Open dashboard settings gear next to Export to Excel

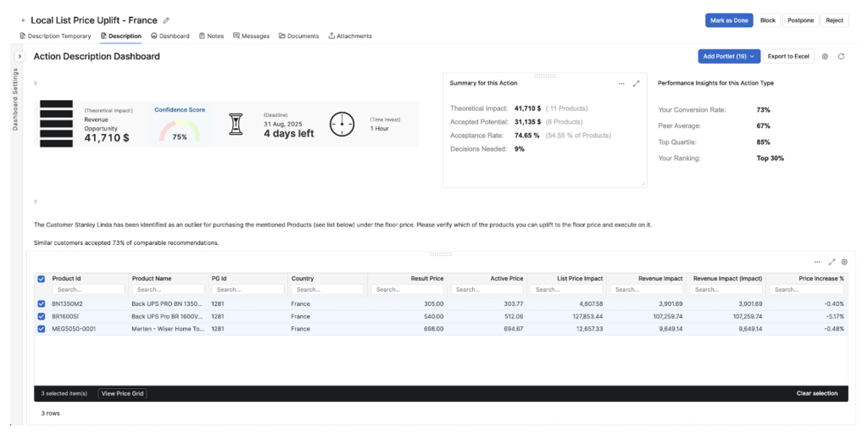[825, 57]
